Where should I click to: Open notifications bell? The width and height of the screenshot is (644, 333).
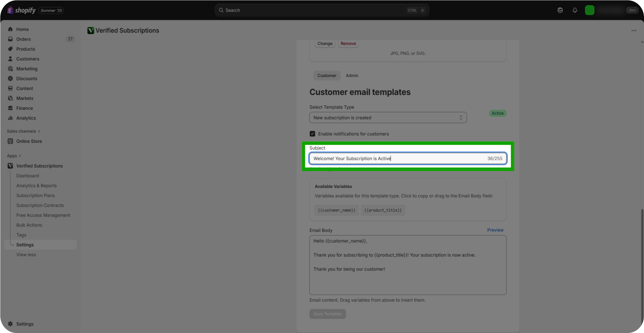575,10
